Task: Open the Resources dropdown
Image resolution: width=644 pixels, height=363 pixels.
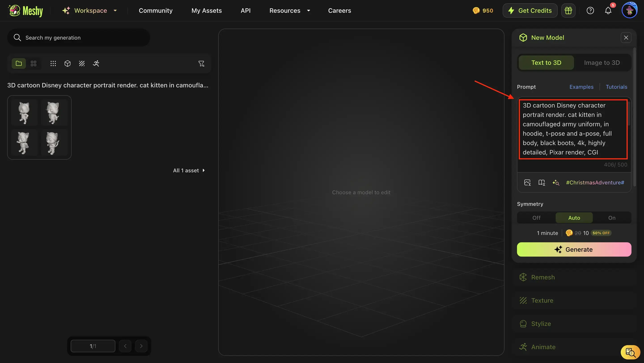Action: (290, 10)
